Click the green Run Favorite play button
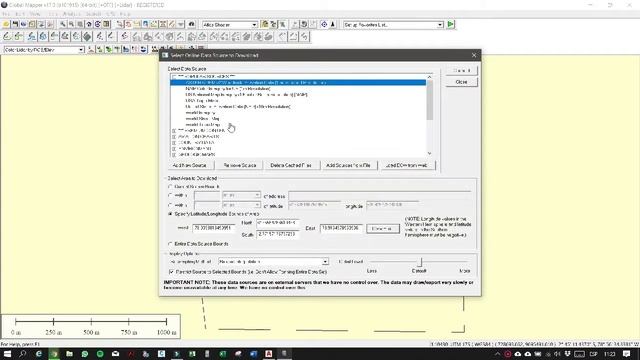 click(451, 24)
